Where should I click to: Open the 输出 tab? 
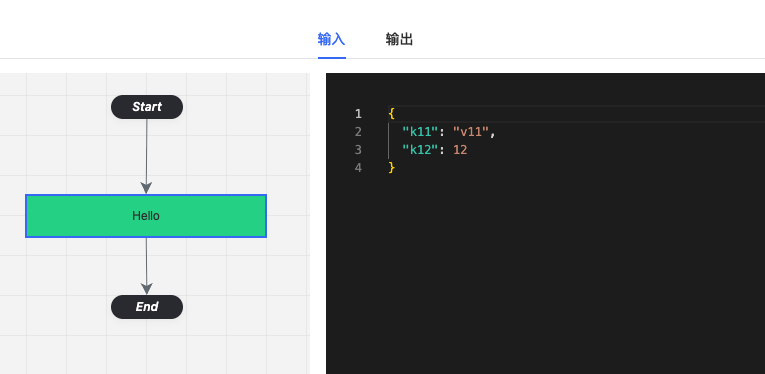(x=400, y=39)
